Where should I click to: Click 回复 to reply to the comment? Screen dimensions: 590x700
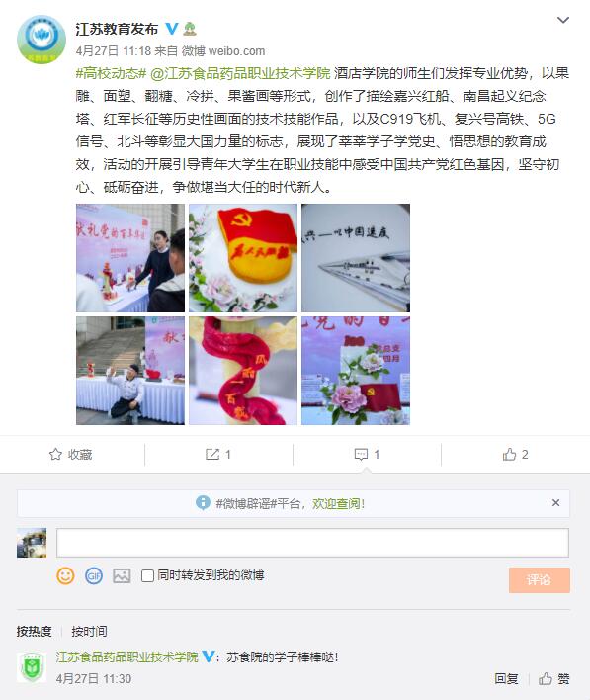[507, 679]
